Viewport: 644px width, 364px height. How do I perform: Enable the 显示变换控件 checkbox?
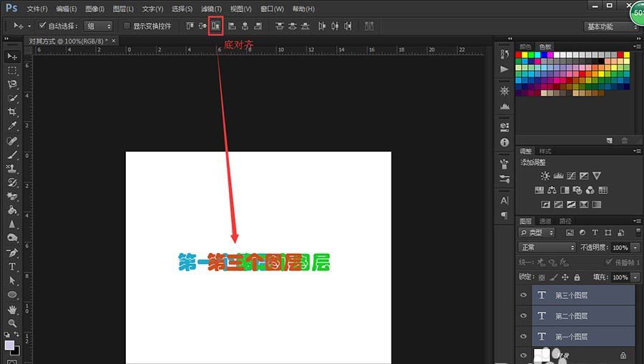127,26
